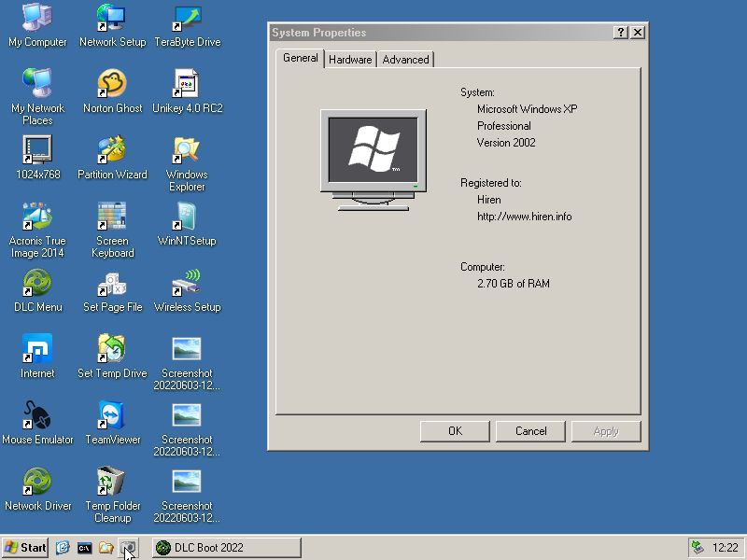The image size is (747, 560).
Task: Select the Wireless Setup icon
Action: tap(188, 290)
